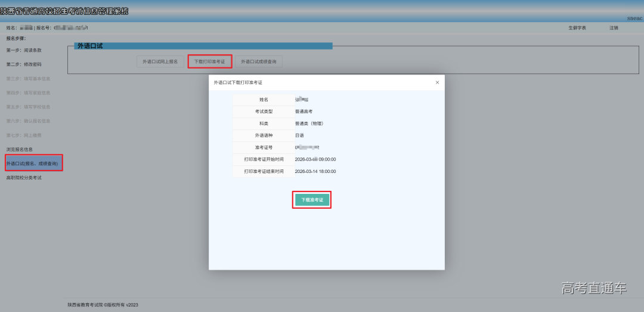Viewport: 644px width, 312px height.
Task: Select 外语口试(报名、成绩查询) in sidebar
Action: [32, 163]
